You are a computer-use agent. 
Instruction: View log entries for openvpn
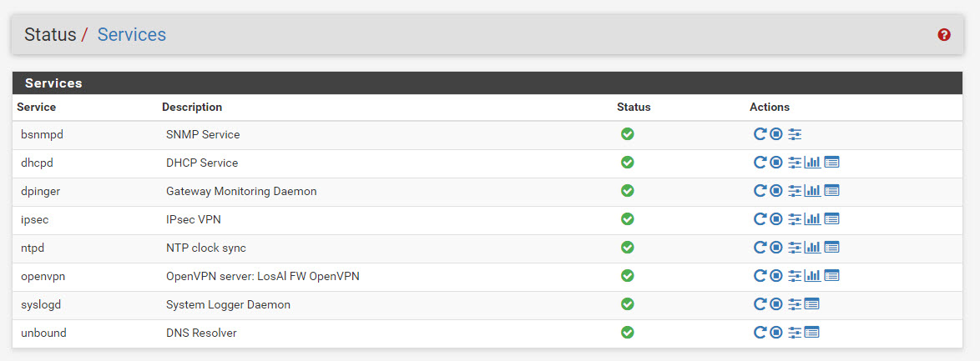tap(832, 275)
